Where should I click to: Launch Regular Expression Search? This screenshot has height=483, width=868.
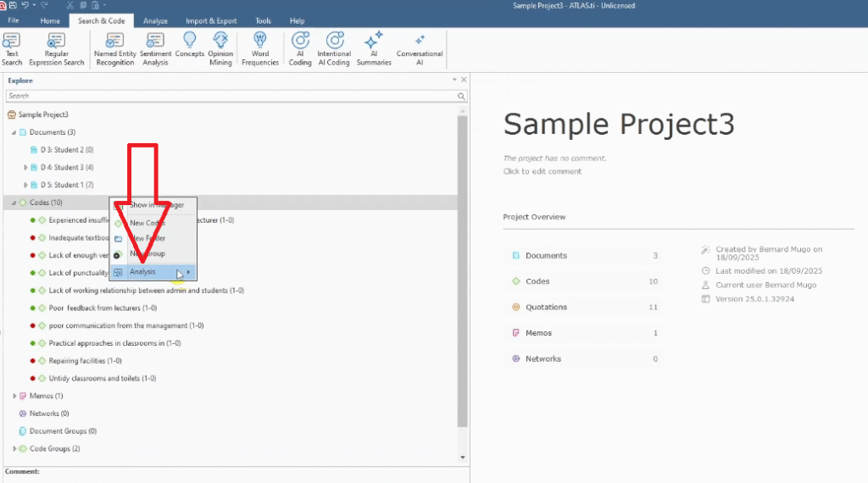[x=57, y=48]
